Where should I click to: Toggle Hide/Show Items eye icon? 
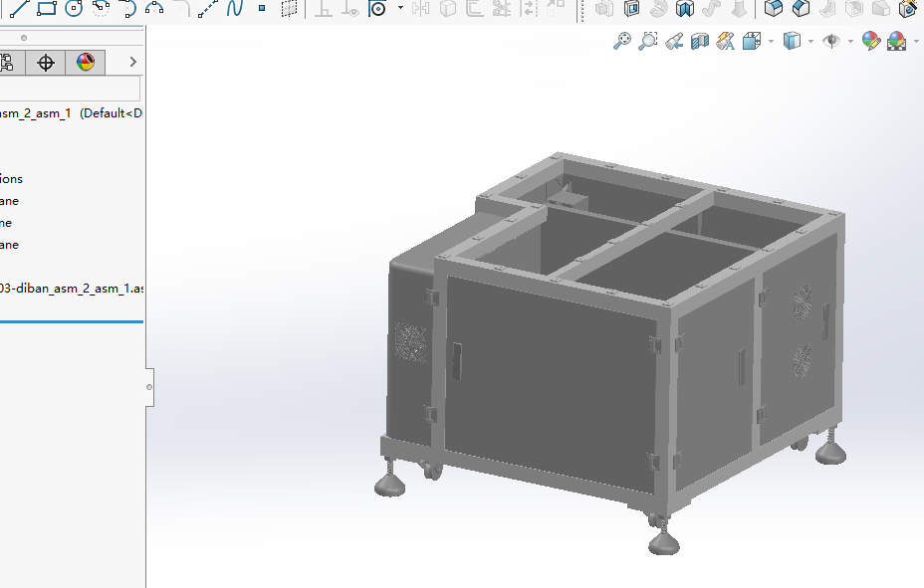831,41
